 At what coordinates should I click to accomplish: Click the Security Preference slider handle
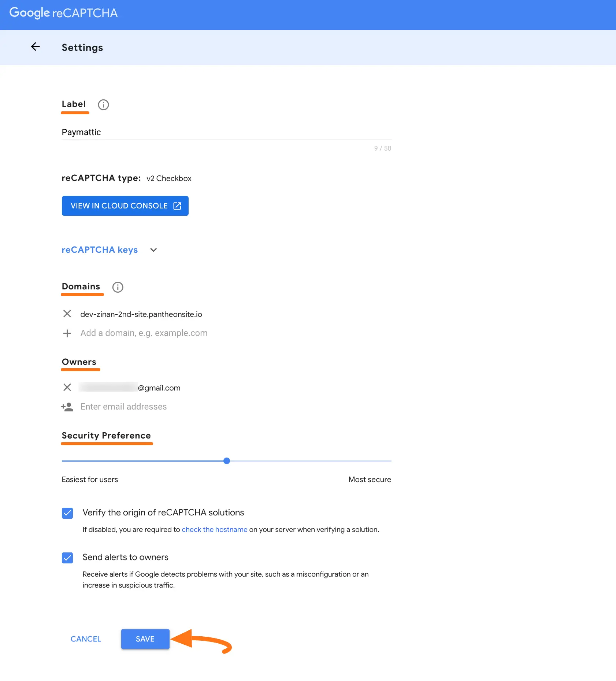click(227, 461)
